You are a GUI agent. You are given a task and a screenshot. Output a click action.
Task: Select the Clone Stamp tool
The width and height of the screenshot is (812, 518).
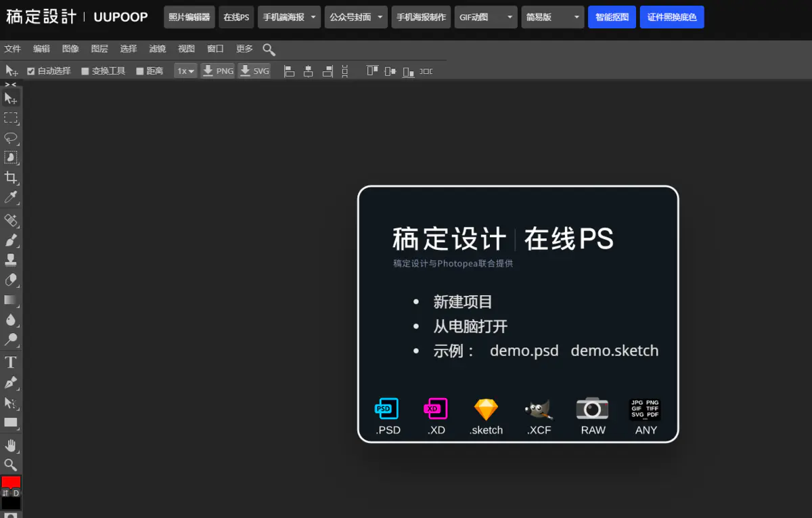point(11,259)
